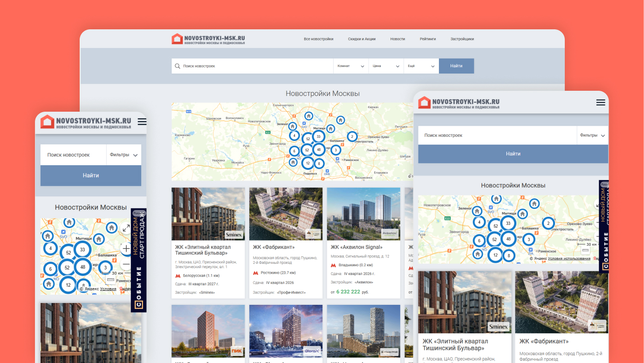
Task: Open the Новости menu item
Action: tap(397, 39)
